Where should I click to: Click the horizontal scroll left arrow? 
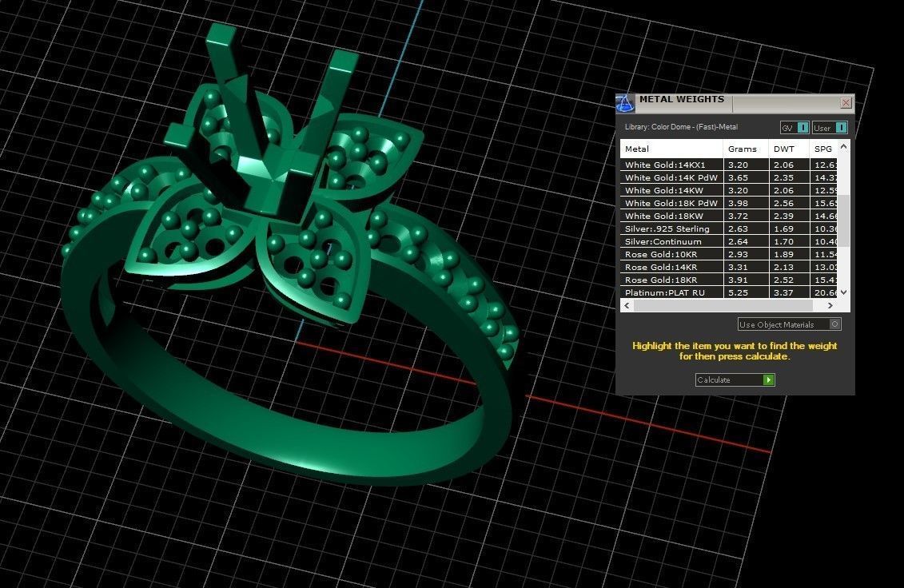pyautogui.click(x=627, y=305)
